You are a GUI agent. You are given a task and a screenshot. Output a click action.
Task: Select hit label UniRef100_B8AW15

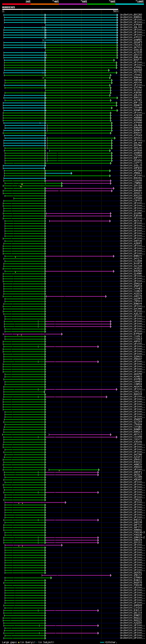(x=131, y=105)
